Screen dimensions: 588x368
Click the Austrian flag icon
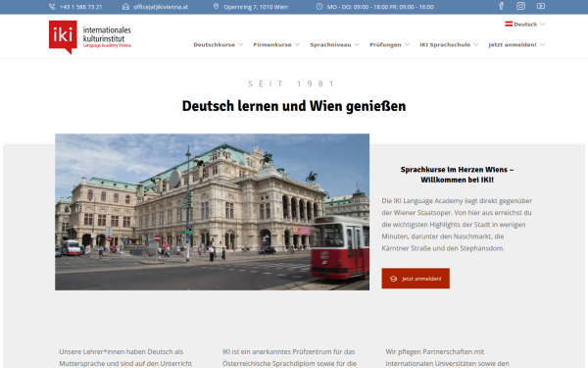pyautogui.click(x=509, y=24)
